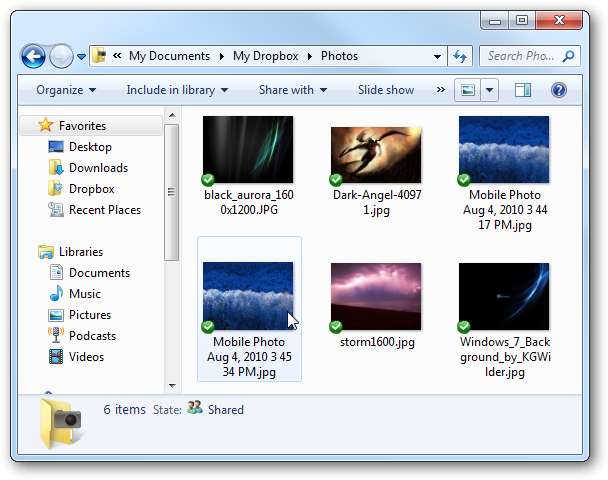Select black_aurora_1600x1200.JPG thumbnail
The height and width of the screenshot is (480, 608).
tap(248, 150)
